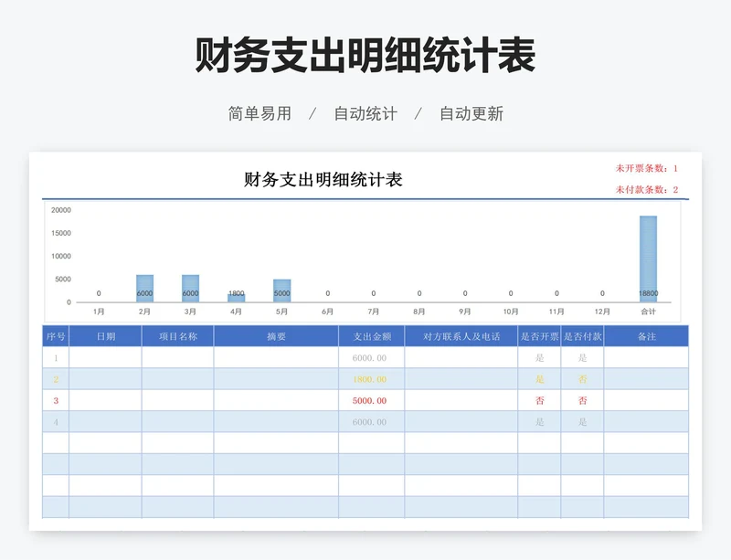The image size is (731, 560).
Task: Click the 1月 axis label
Action: coord(99,312)
